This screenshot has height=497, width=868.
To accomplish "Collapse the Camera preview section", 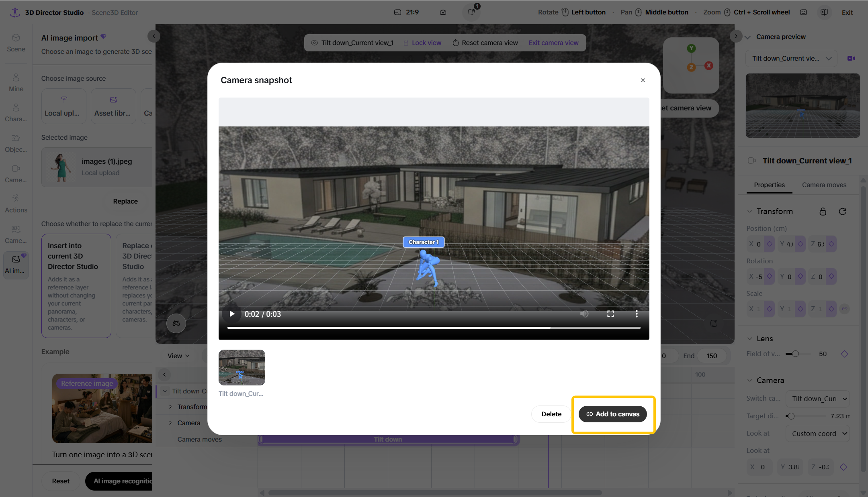I will click(x=748, y=37).
